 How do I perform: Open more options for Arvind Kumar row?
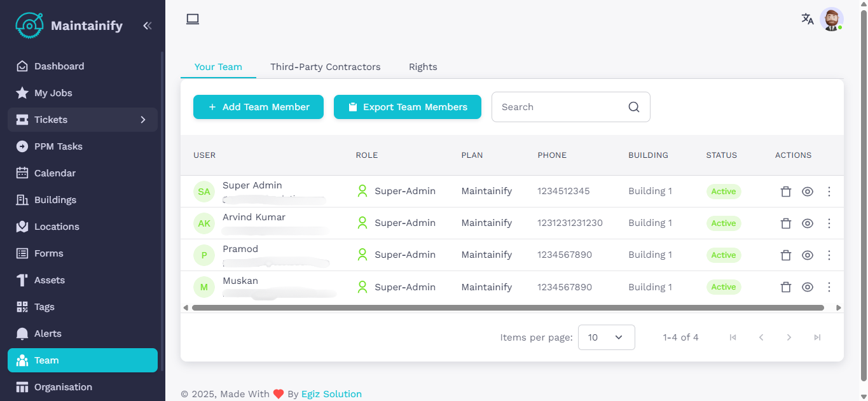[x=829, y=223]
